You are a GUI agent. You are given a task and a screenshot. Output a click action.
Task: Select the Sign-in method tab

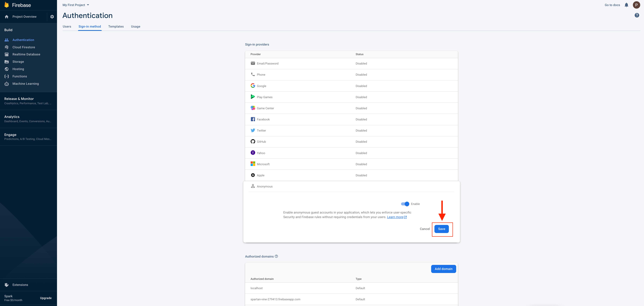[90, 27]
